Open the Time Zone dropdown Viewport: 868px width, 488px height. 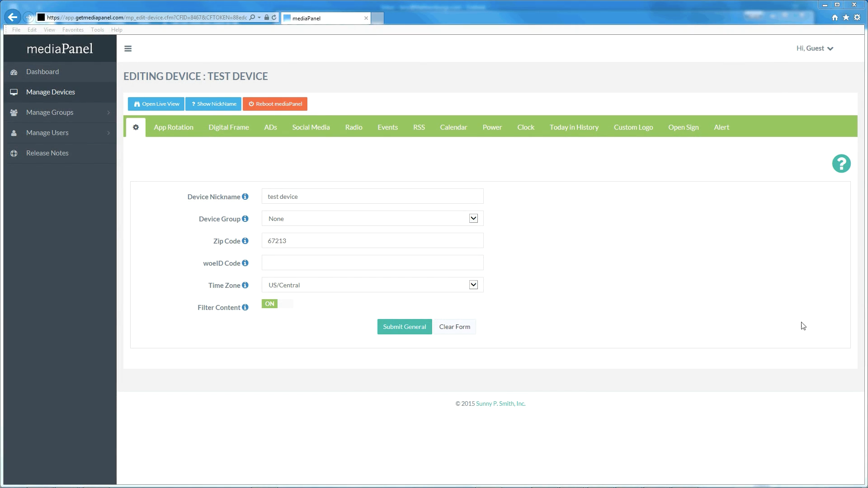(372, 285)
